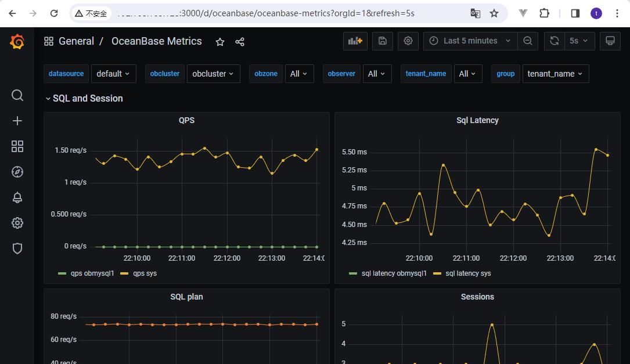Open the Add panel tool
Viewport: 630px width, 364px height.
coord(355,41)
